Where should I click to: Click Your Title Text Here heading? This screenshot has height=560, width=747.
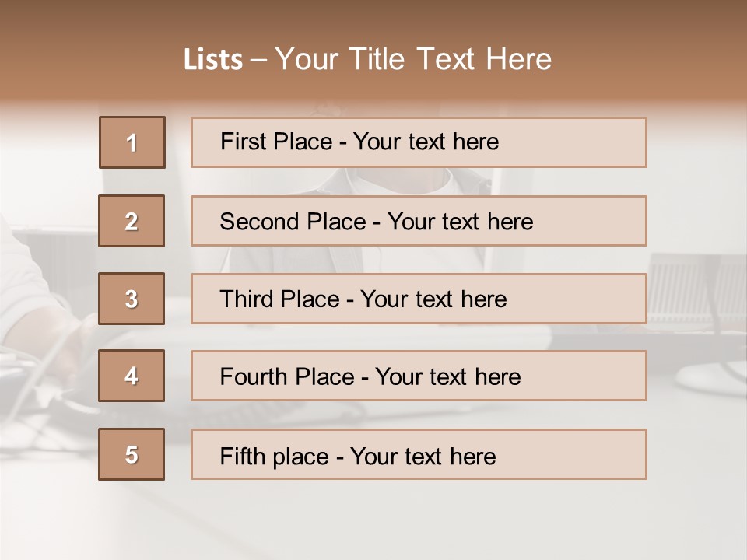tap(413, 59)
